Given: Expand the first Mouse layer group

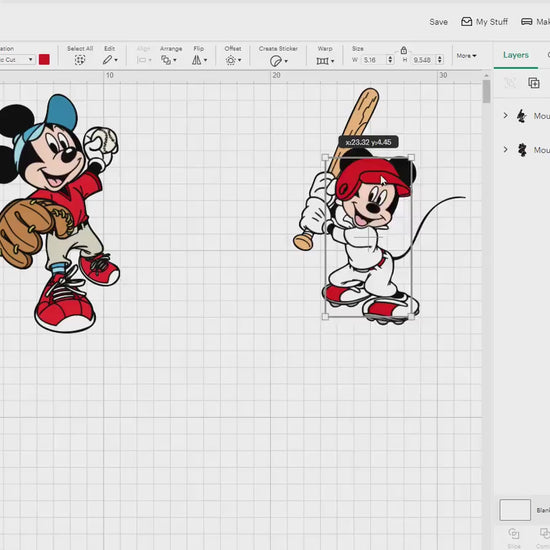Looking at the screenshot, I should pyautogui.click(x=505, y=115).
